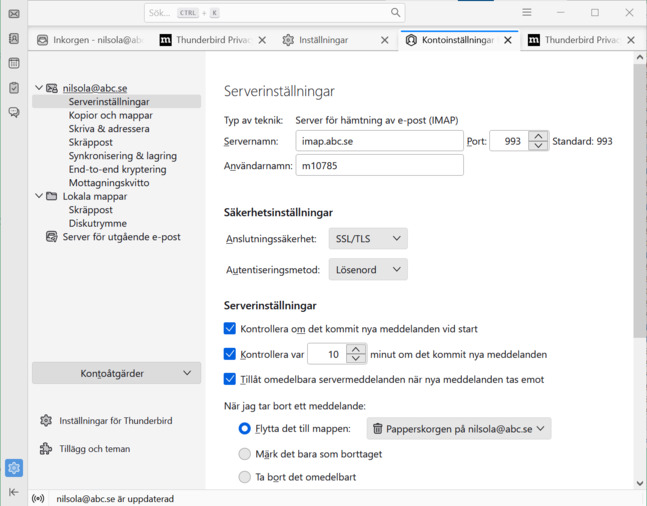647x506 pixels.
Task: Close the Inställningar tab
Action: [385, 40]
